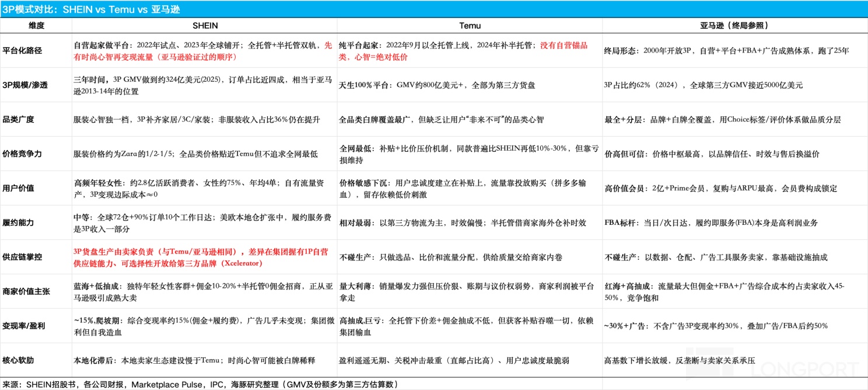Click the '品类广度' row label
This screenshot has height=390, width=868.
click(18, 119)
